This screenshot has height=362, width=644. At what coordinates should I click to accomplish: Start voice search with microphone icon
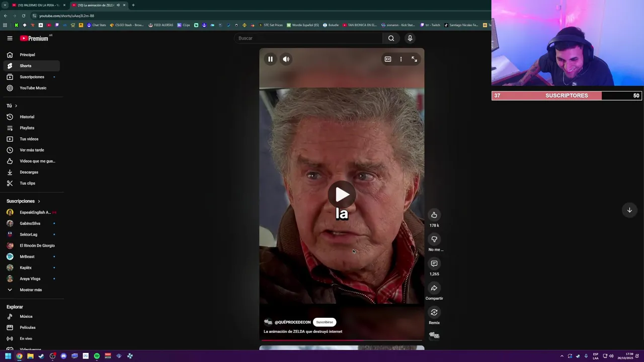tap(410, 38)
